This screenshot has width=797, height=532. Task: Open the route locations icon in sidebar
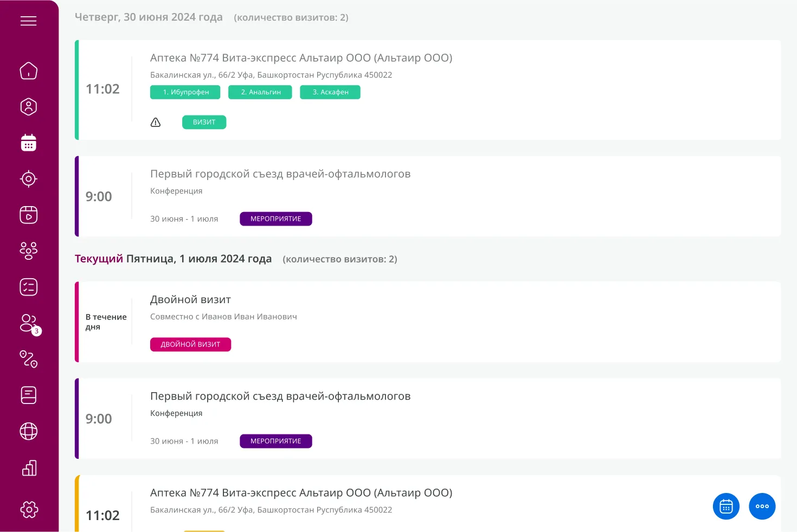[x=28, y=359]
